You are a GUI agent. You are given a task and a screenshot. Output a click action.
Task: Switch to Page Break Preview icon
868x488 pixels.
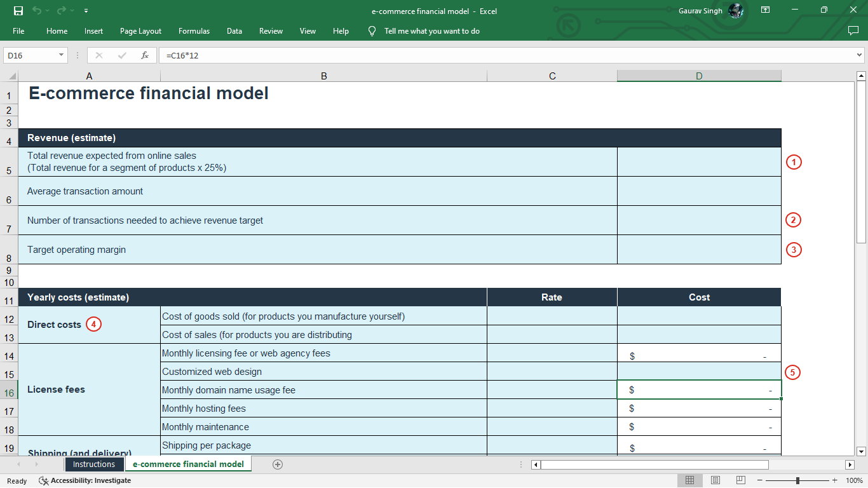(x=741, y=480)
